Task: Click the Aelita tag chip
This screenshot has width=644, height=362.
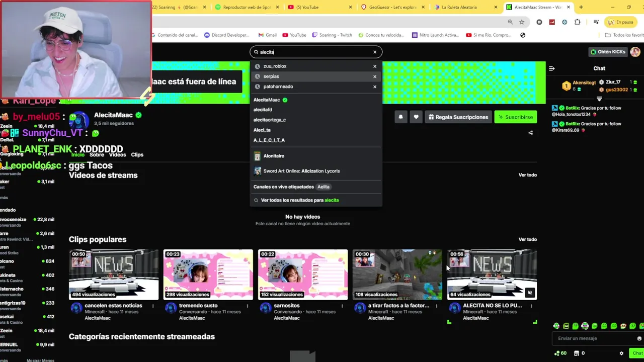Action: click(x=323, y=187)
